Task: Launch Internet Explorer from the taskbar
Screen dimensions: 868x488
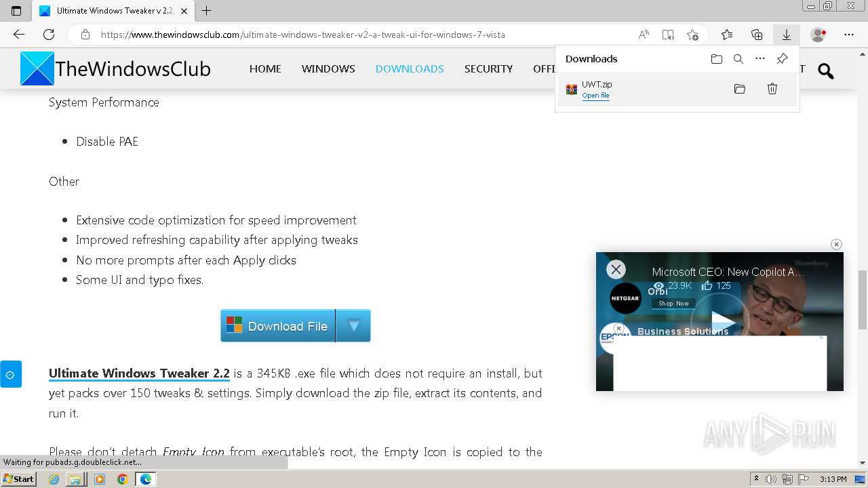Action: click(54, 479)
